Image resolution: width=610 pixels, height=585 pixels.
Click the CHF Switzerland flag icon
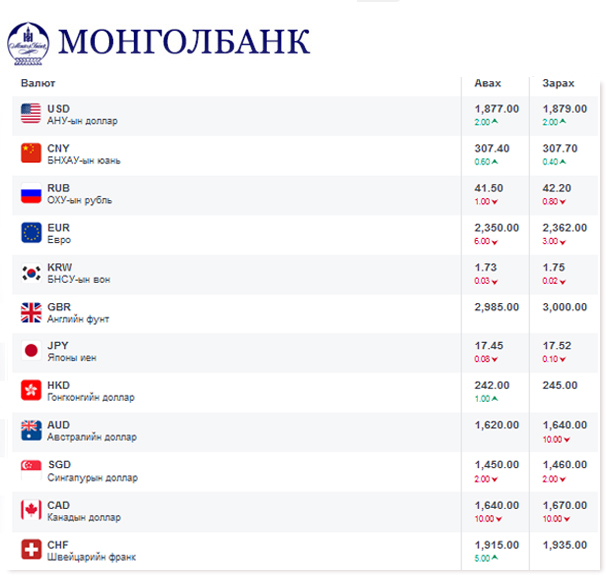tap(30, 549)
